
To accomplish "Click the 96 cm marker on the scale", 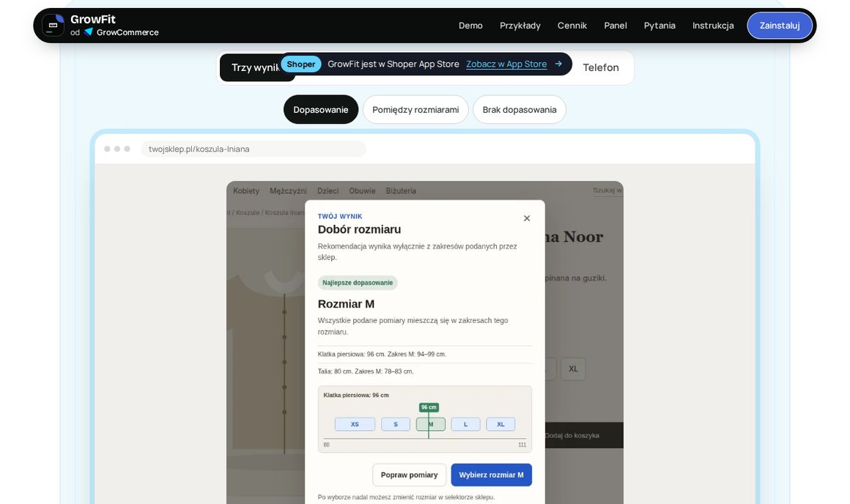I will pos(429,407).
